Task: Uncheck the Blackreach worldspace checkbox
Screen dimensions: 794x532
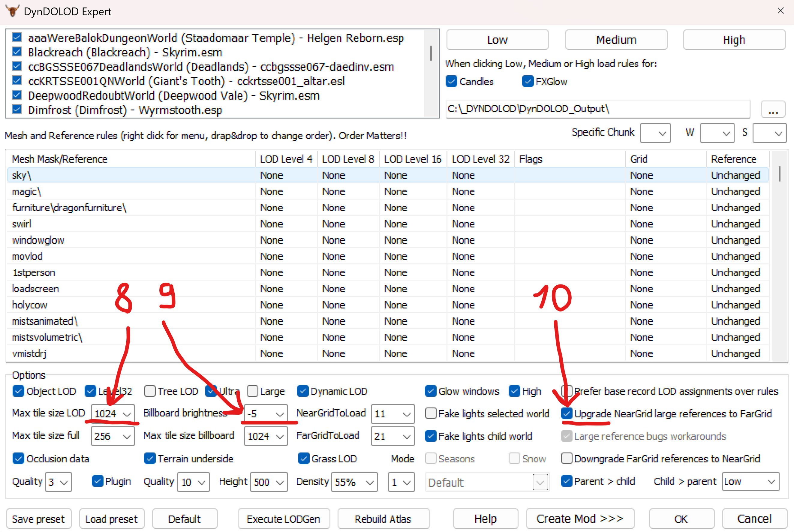Action: [x=17, y=52]
